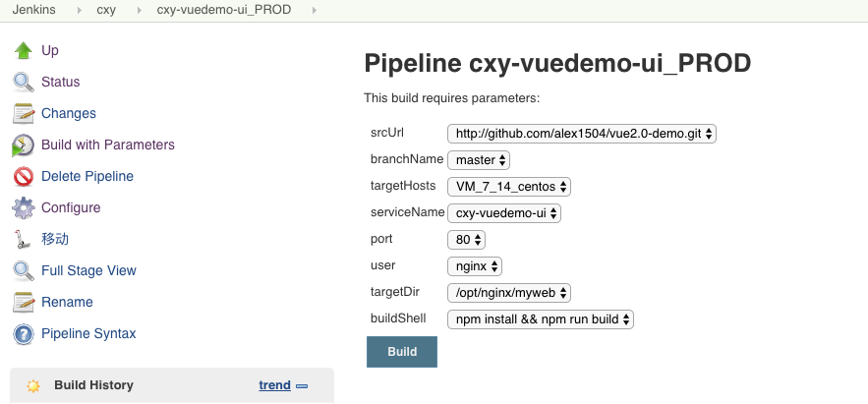Open the Configure gear icon
Screen dimensions: 868x404
coord(23,208)
